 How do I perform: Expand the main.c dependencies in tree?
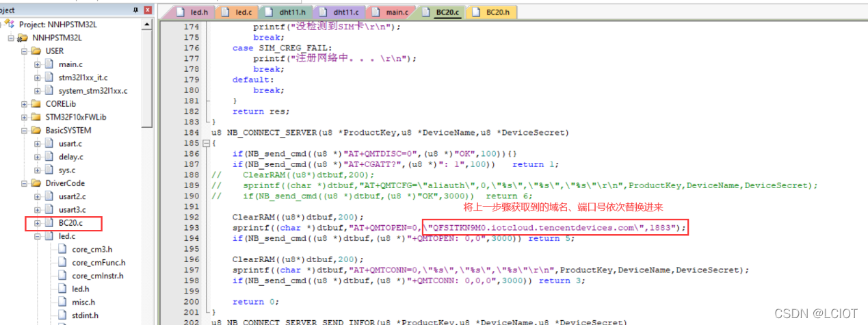pos(38,64)
